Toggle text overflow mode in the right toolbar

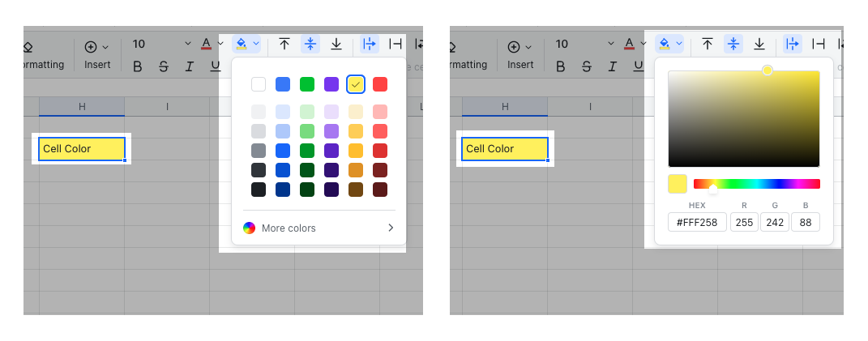click(x=792, y=44)
